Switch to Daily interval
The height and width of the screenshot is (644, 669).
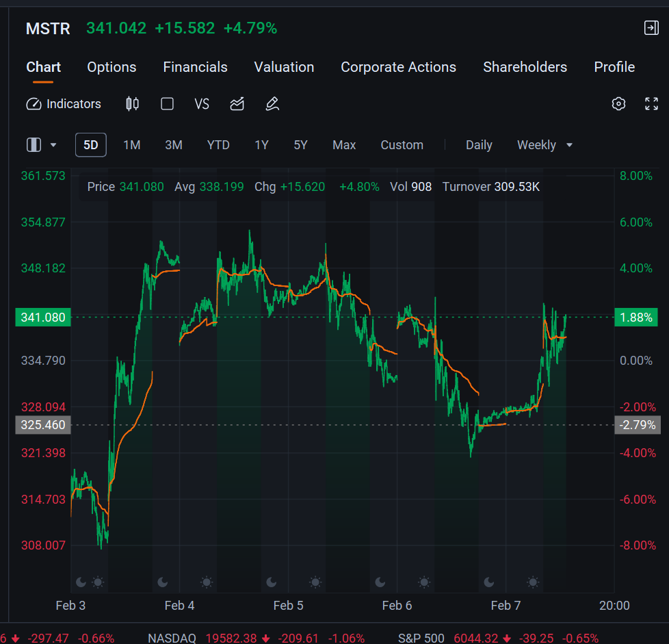479,145
